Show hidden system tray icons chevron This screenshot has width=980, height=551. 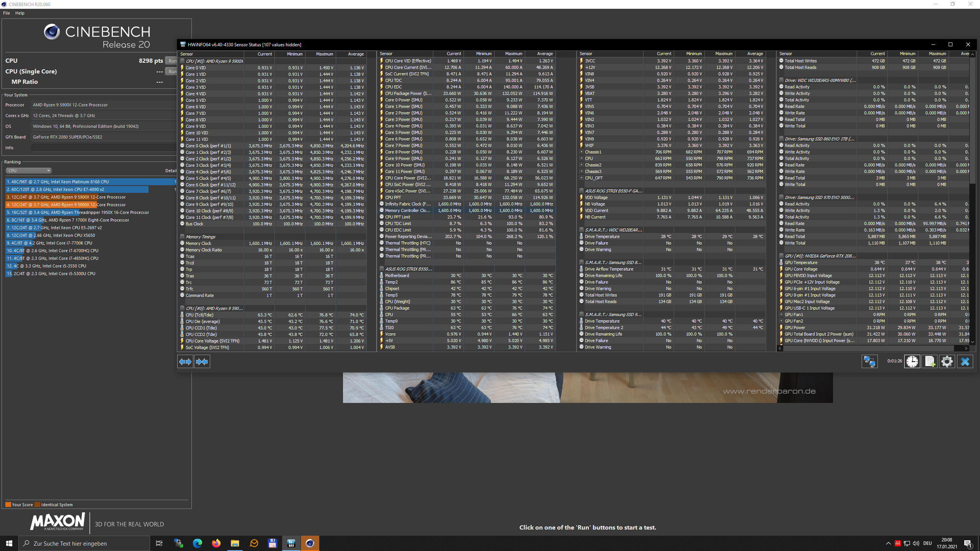pyautogui.click(x=888, y=543)
